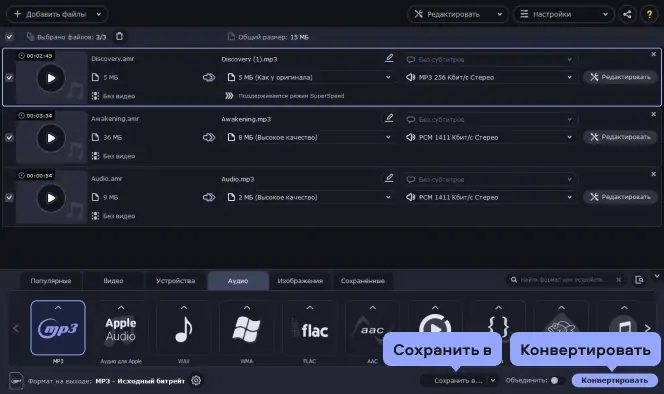Click the Audio.amr file name text

(106, 179)
